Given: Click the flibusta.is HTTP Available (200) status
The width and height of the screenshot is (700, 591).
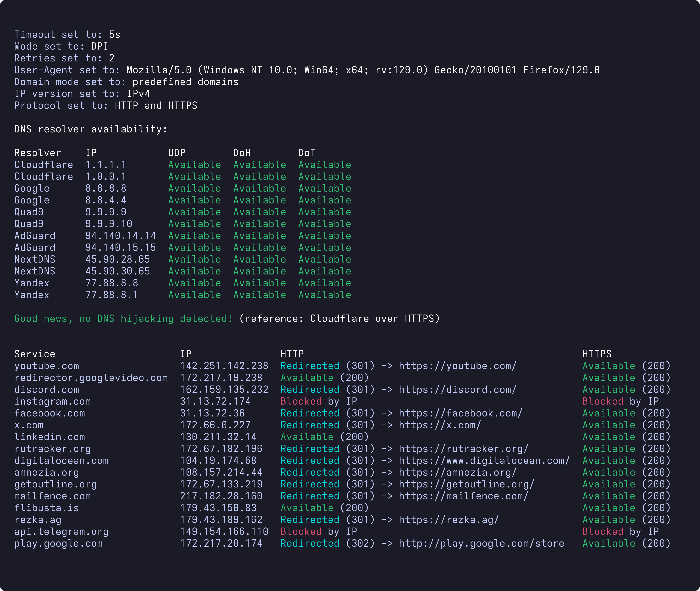Looking at the screenshot, I should point(325,508).
